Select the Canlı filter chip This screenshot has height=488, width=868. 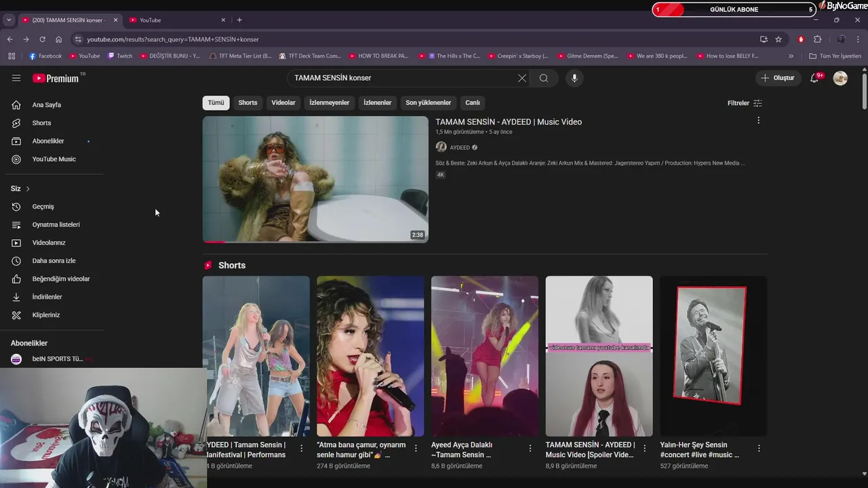[473, 103]
